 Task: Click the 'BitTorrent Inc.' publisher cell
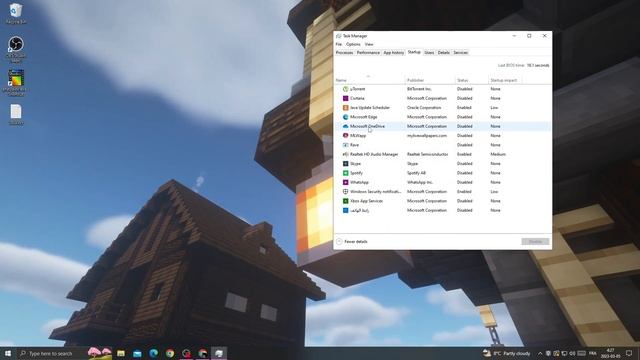click(x=419, y=89)
